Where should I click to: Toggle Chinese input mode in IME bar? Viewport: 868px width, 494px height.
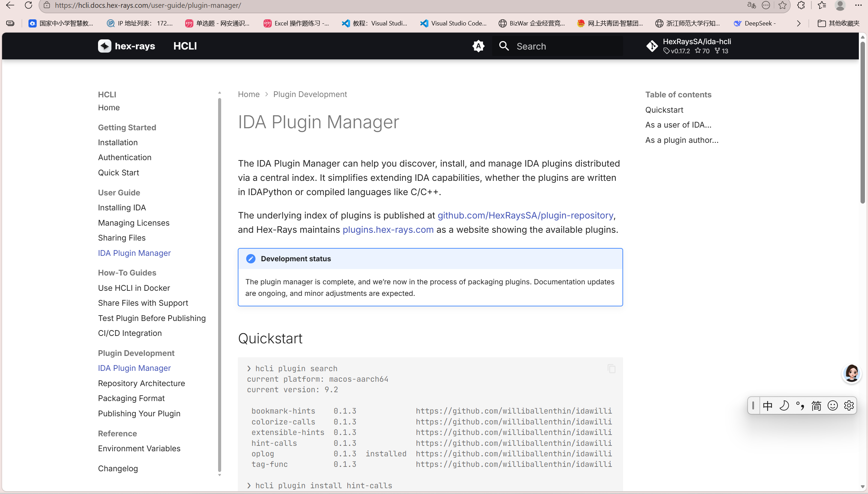768,405
